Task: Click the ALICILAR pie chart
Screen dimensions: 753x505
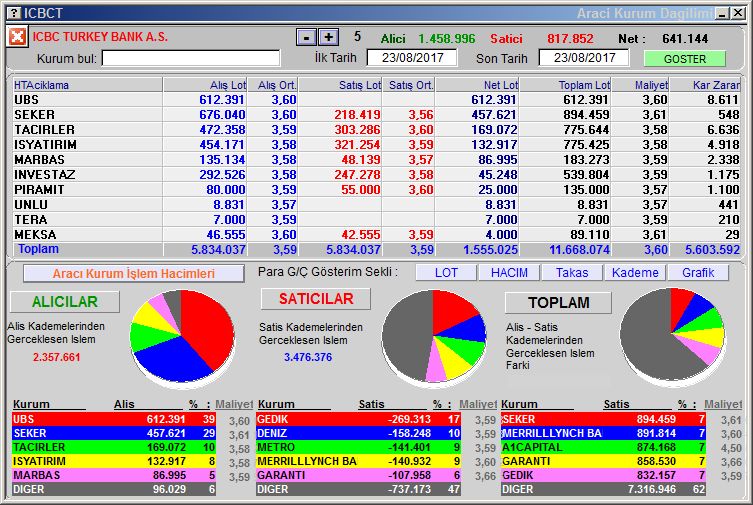Action: point(182,337)
